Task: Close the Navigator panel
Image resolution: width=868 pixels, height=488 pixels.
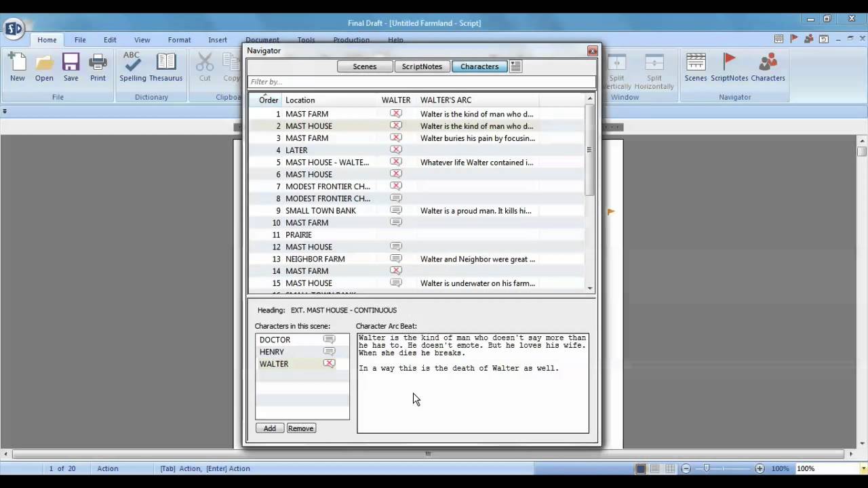Action: [593, 51]
